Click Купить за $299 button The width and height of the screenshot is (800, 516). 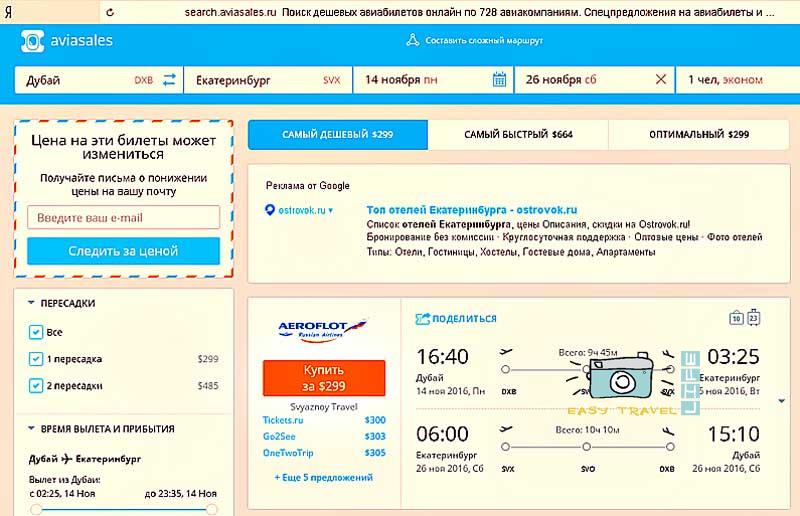(324, 378)
